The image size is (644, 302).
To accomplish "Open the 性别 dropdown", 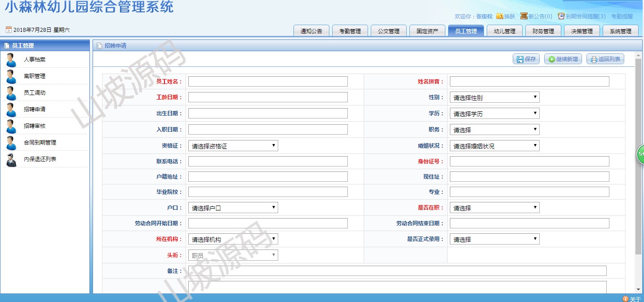I will click(x=494, y=97).
